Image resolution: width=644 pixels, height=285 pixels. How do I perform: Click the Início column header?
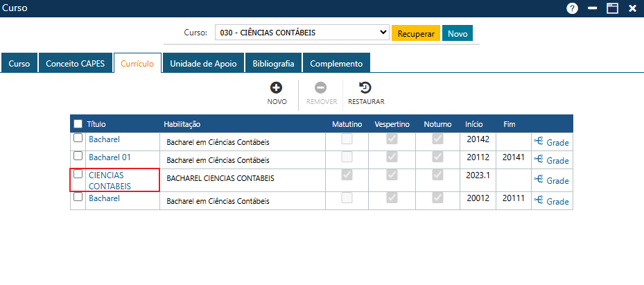[474, 124]
